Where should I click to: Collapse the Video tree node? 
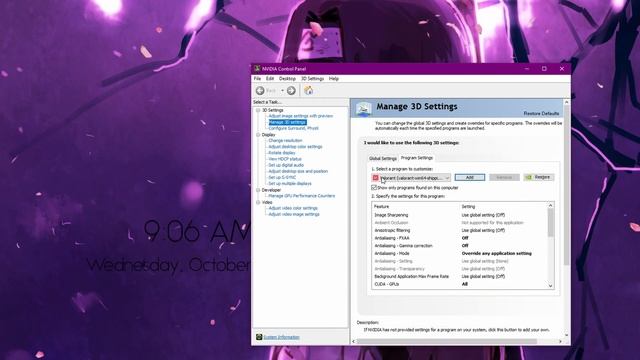click(x=258, y=202)
